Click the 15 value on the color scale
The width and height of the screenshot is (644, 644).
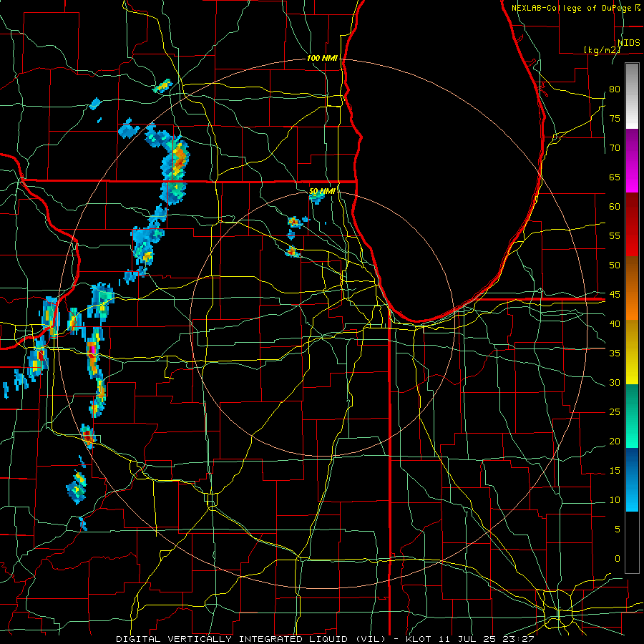coord(615,470)
